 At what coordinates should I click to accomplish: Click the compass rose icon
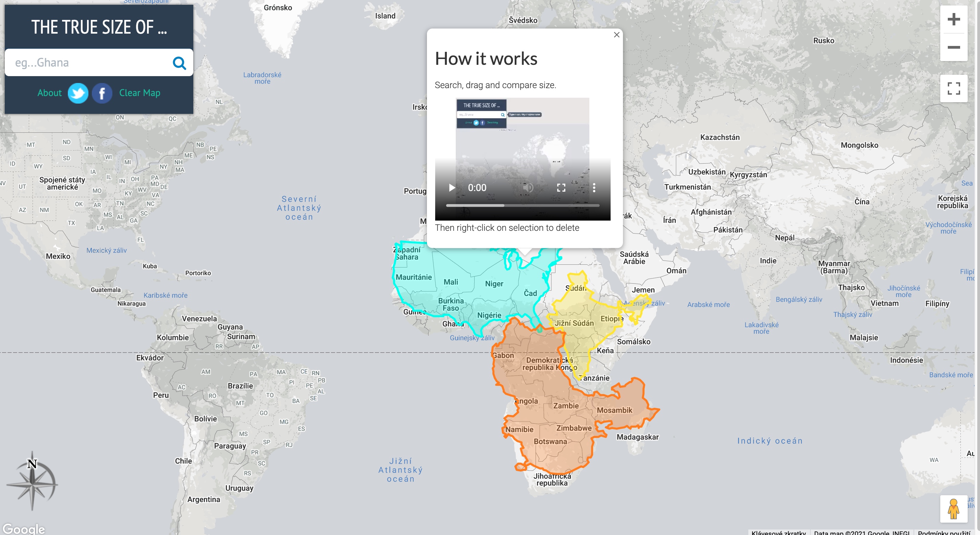click(x=32, y=481)
